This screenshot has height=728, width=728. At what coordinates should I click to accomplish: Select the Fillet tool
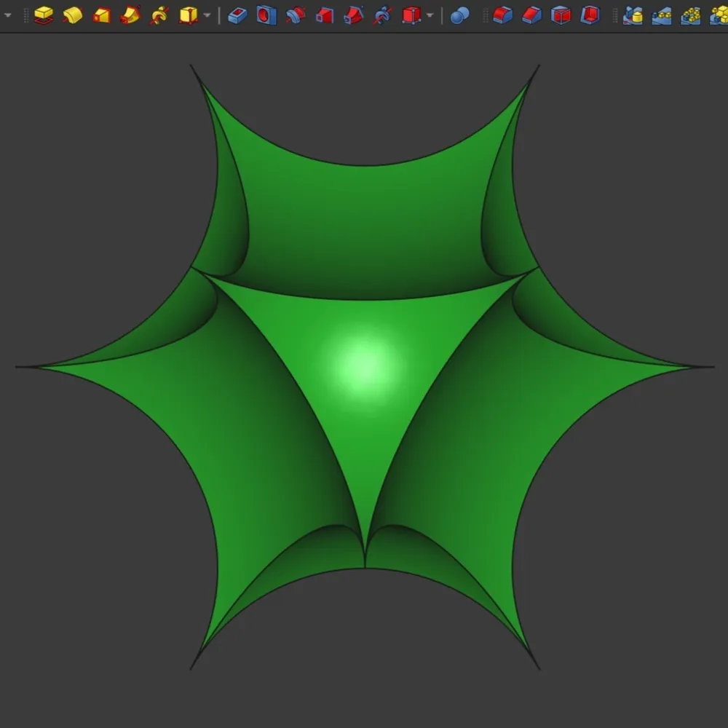tap(503, 15)
